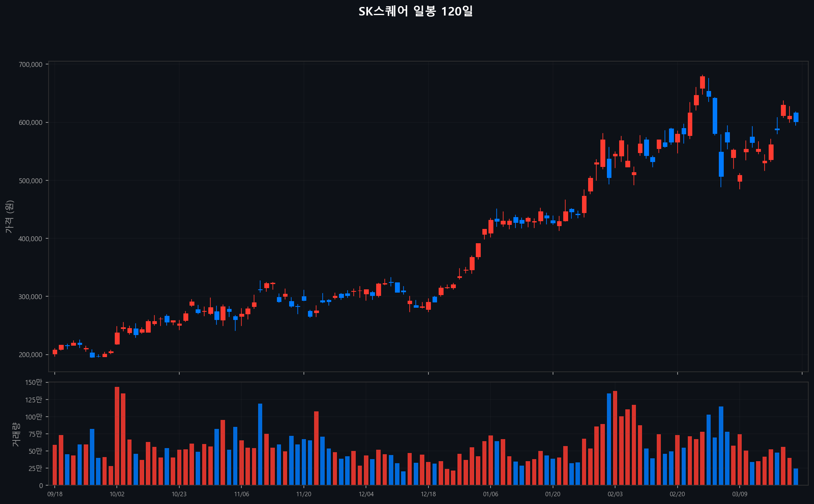Click the 200,000 price axis label
814x504 pixels.
(31, 355)
